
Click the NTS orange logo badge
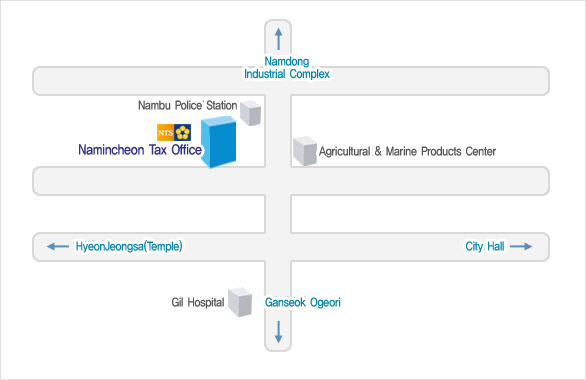coord(166,133)
